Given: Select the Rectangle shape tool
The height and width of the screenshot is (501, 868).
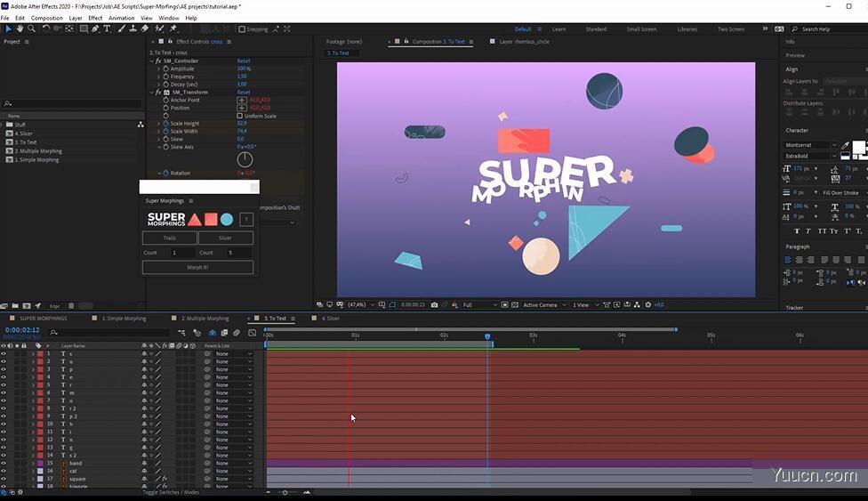Looking at the screenshot, I should [84, 28].
